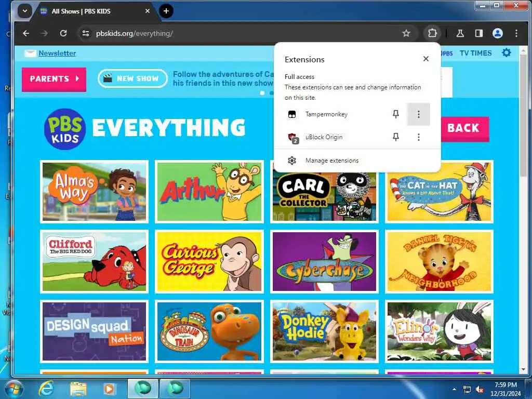Open the Cyberchase show thumbnail

[324, 262]
